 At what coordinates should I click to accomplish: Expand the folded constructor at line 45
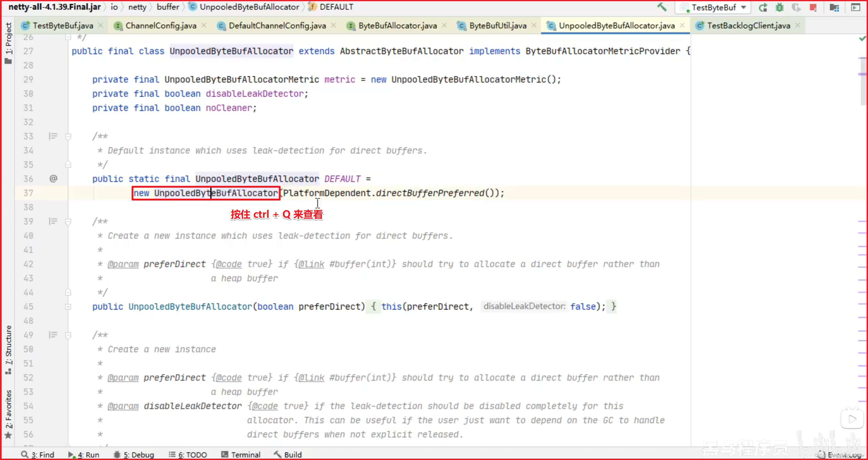coord(68,307)
